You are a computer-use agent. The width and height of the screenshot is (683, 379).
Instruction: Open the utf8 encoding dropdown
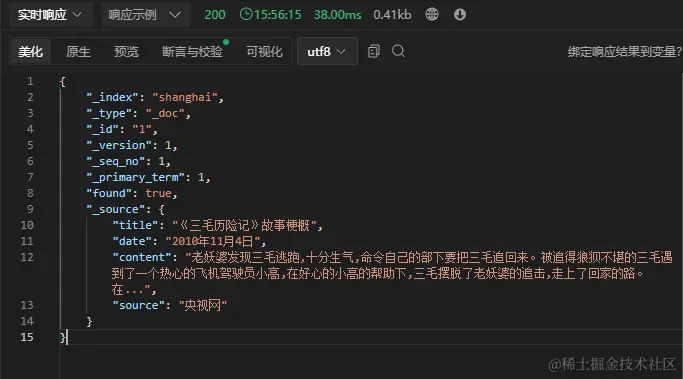[327, 51]
